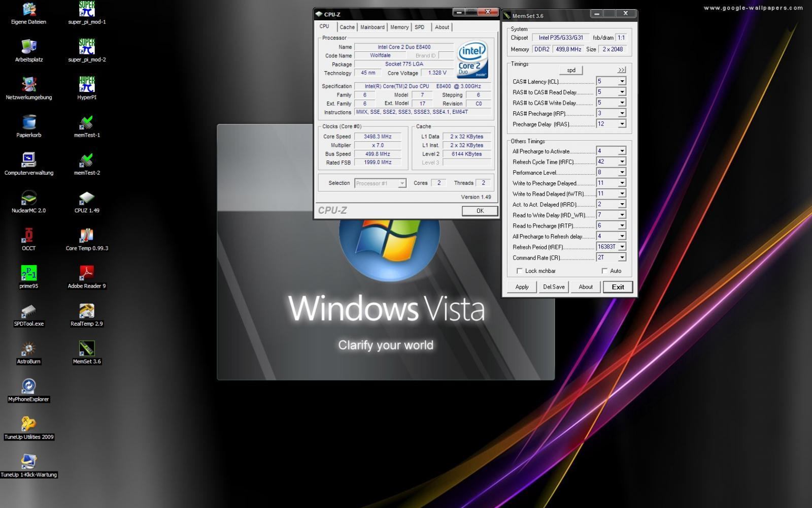Click the Core Voltage value 1.328 V
Screen dimensions: 812x508
[x=437, y=73]
